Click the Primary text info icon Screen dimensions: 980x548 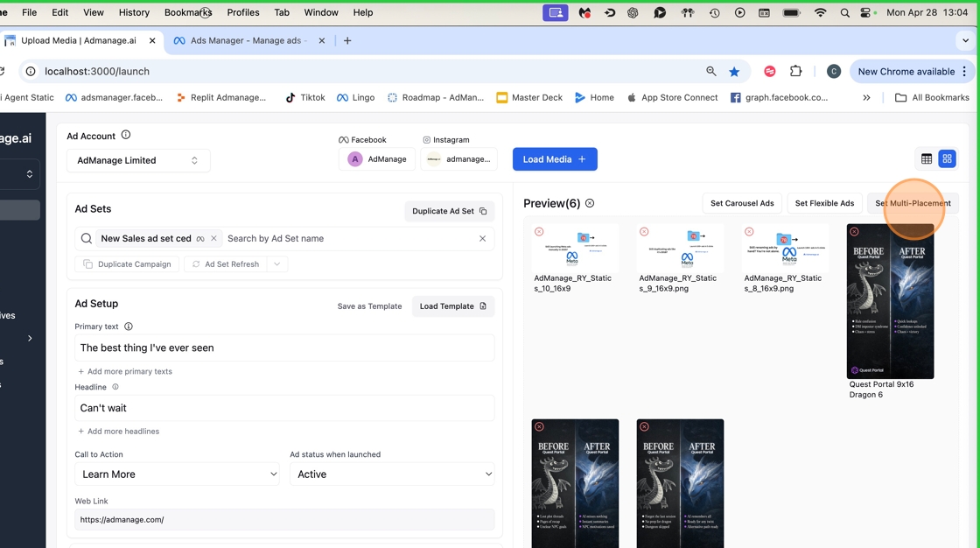tap(129, 327)
